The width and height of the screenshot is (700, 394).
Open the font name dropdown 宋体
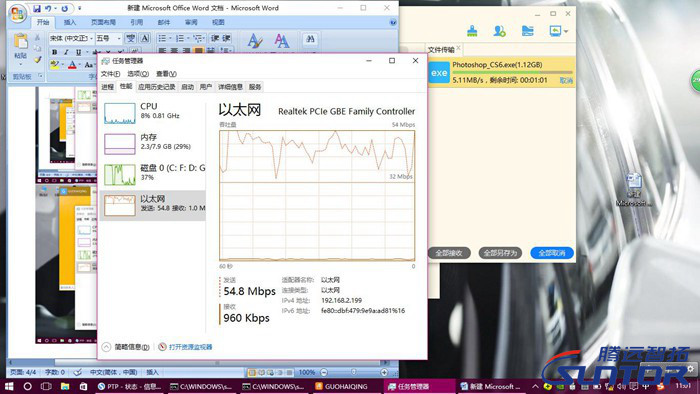71,38
